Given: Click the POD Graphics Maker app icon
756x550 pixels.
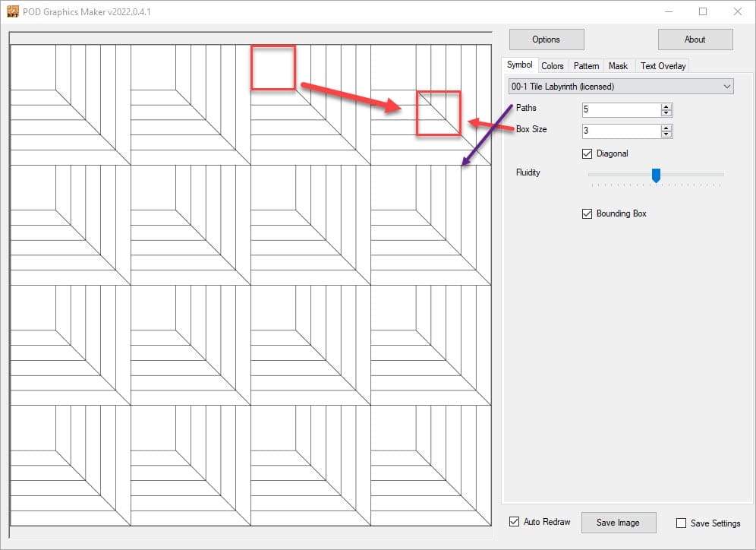Looking at the screenshot, I should point(11,11).
